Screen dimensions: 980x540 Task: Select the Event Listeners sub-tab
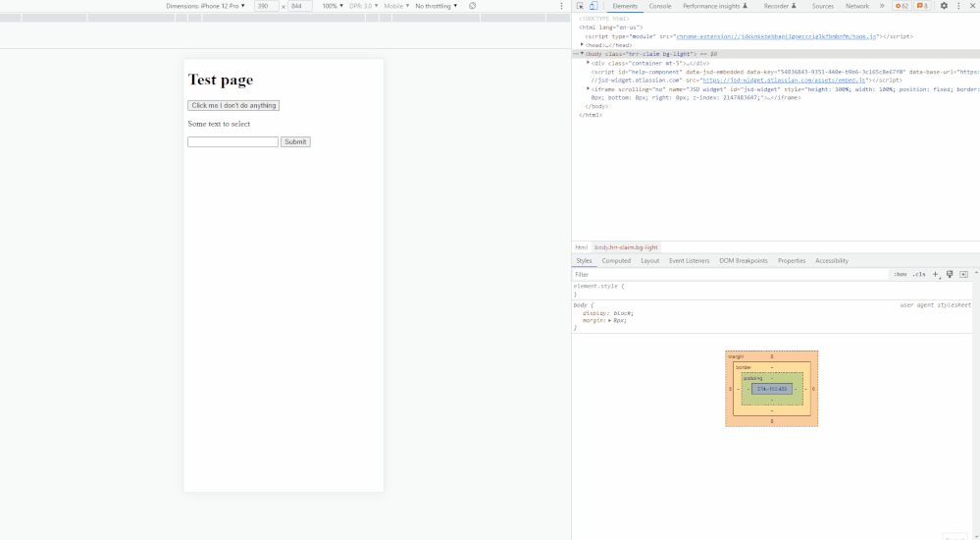pos(690,261)
